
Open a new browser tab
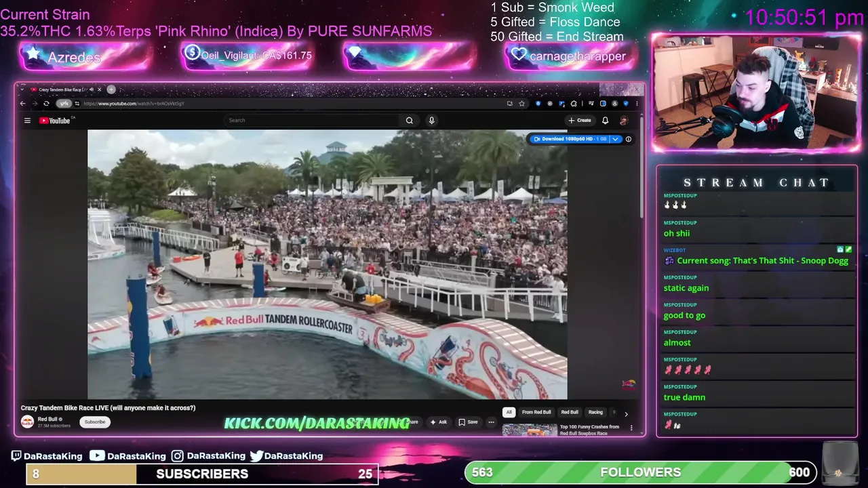click(x=111, y=89)
